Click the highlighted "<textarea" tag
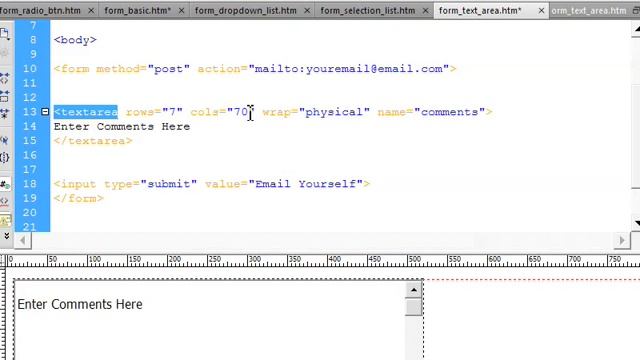Viewport: 640px width, 360px height. coord(86,112)
